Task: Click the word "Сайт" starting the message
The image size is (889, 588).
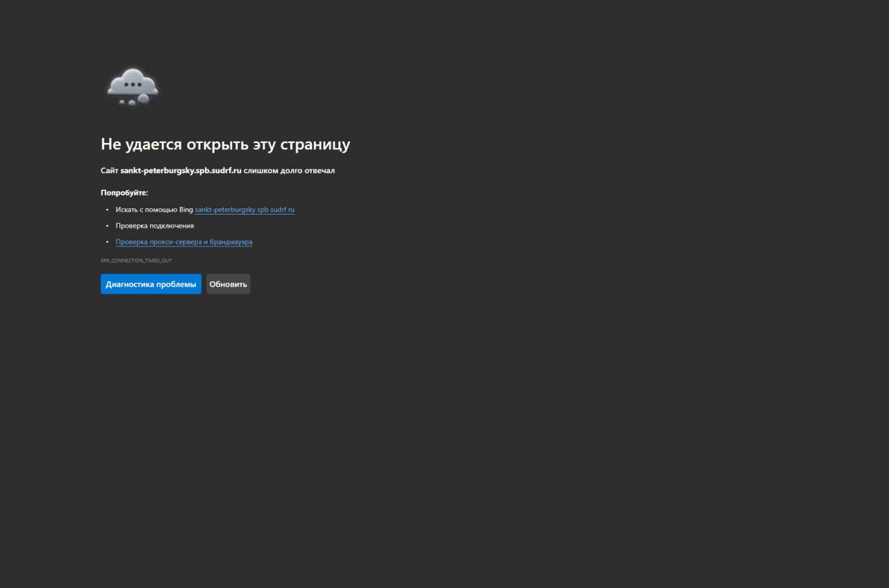Action: [x=109, y=171]
